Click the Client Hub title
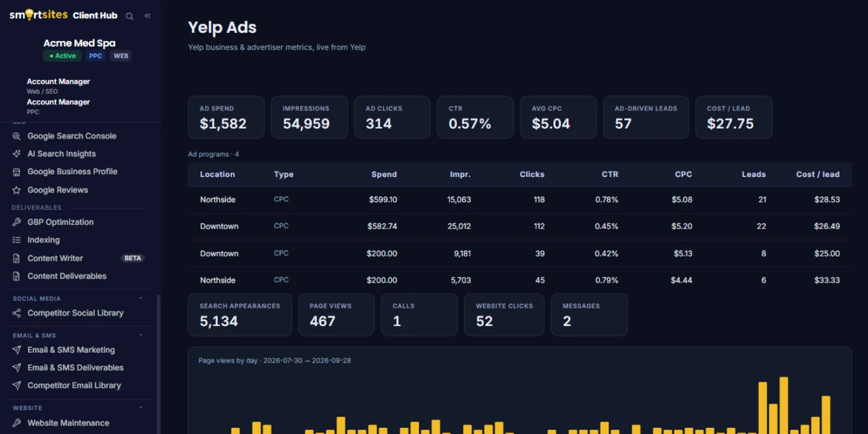 click(x=95, y=15)
